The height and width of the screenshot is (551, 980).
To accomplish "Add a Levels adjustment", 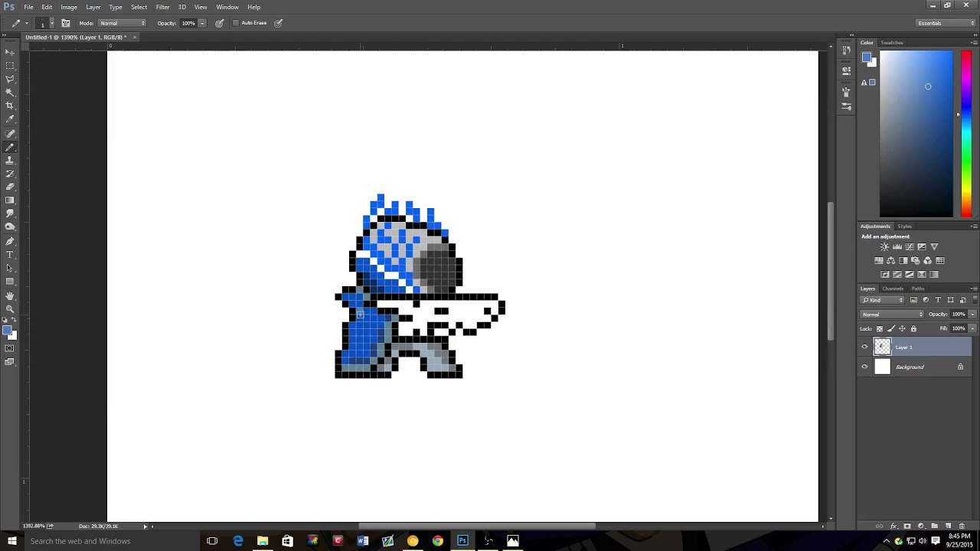I will pos(897,247).
